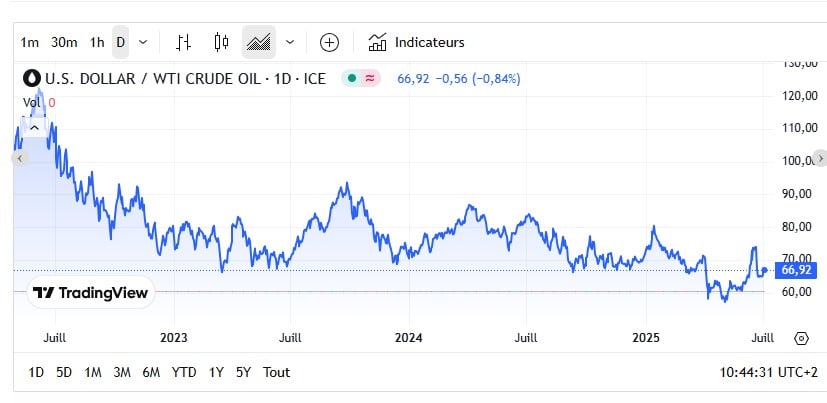Expand the time interval dropdown
This screenshot has height=403, width=827.
(143, 42)
